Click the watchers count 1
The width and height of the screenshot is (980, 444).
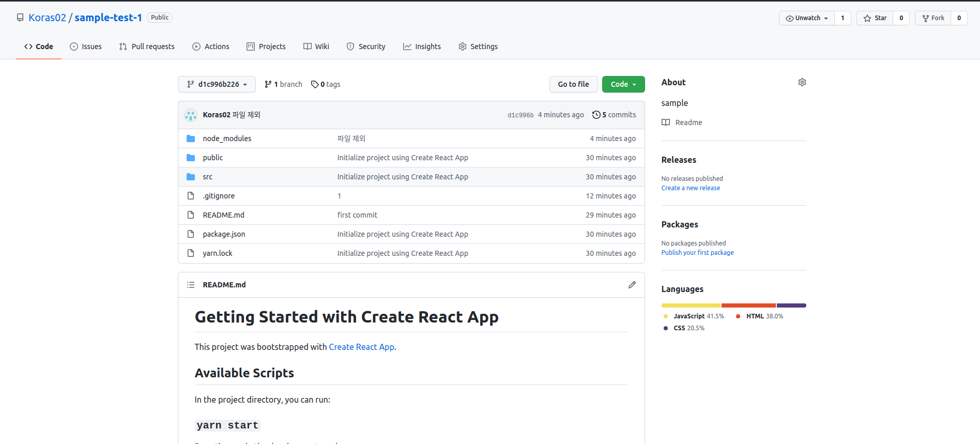point(843,18)
